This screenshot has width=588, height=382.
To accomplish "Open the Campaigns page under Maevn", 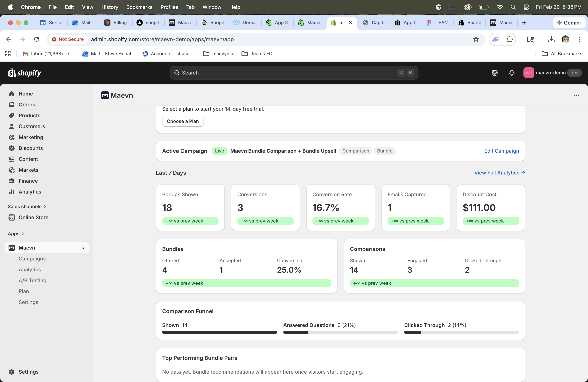I will (x=32, y=258).
